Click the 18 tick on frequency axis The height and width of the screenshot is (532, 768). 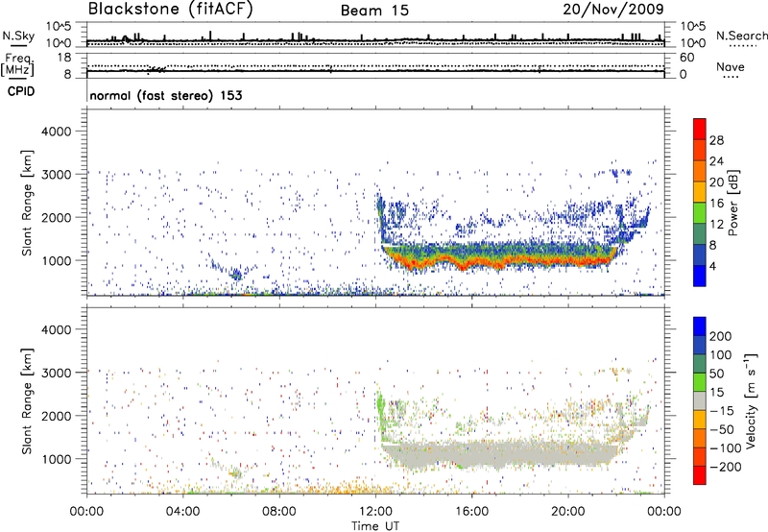click(x=64, y=58)
